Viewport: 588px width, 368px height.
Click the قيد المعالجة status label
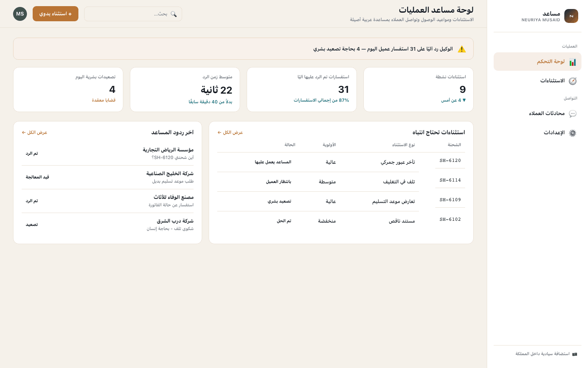pos(37,177)
